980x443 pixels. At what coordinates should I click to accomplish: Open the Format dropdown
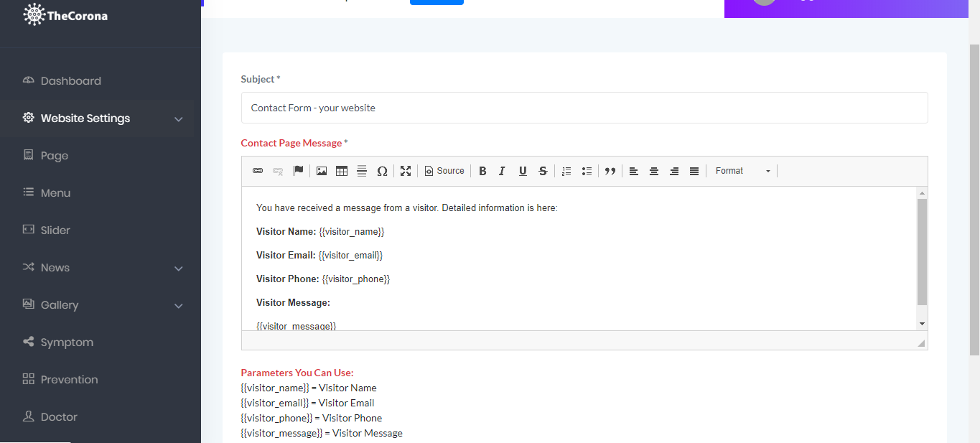(x=743, y=171)
